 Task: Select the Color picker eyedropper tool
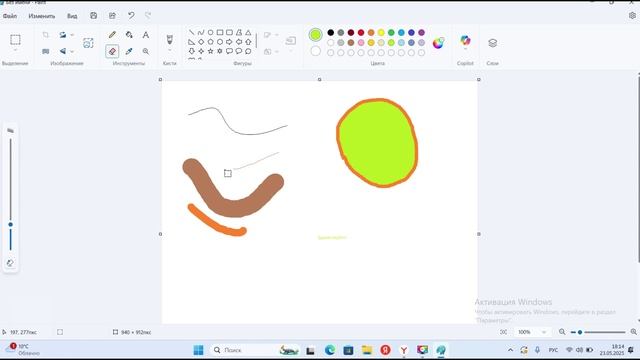tap(129, 51)
